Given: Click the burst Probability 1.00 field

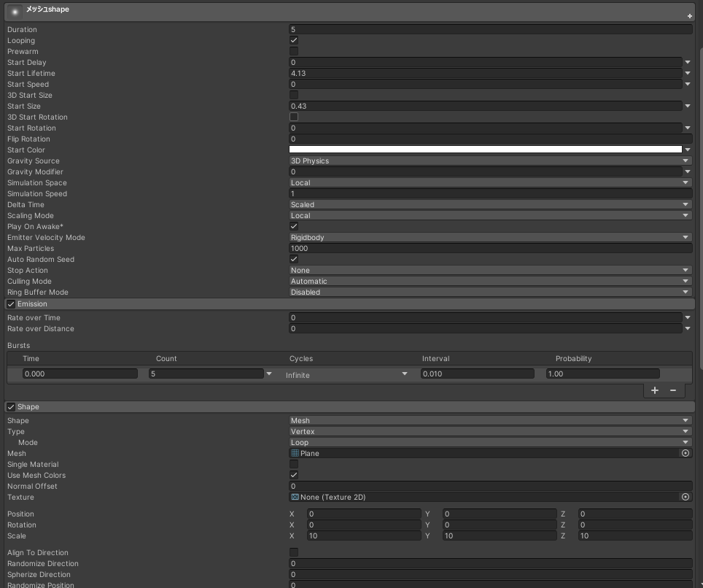Looking at the screenshot, I should [602, 374].
